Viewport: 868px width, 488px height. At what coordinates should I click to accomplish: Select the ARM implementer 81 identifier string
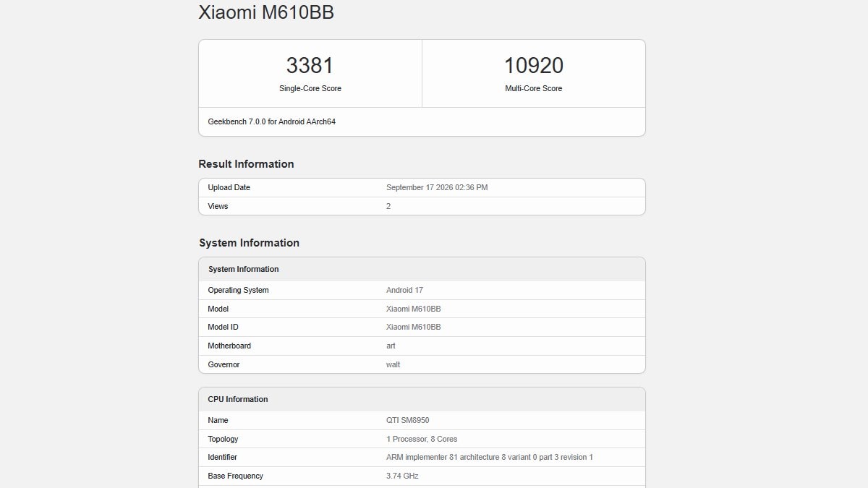click(490, 457)
